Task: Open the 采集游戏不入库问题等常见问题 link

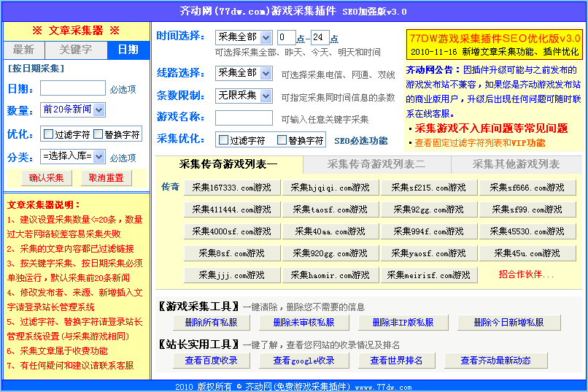Action: tap(490, 128)
